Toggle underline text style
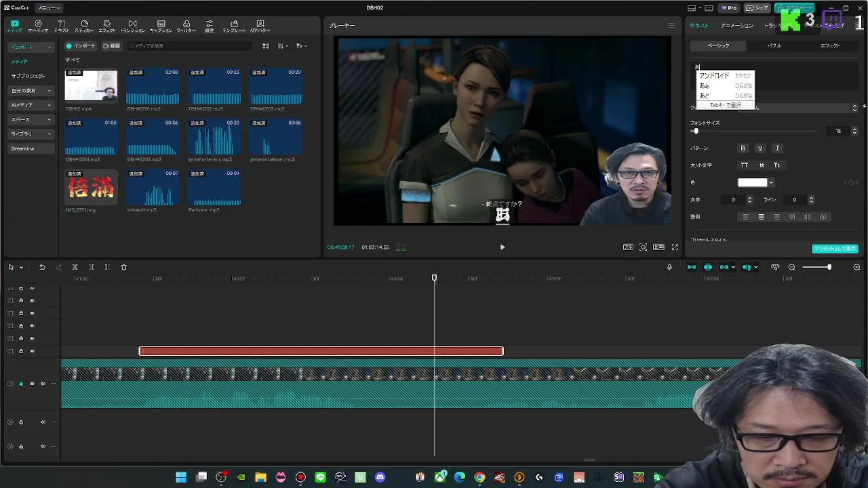868x488 pixels. (x=760, y=148)
